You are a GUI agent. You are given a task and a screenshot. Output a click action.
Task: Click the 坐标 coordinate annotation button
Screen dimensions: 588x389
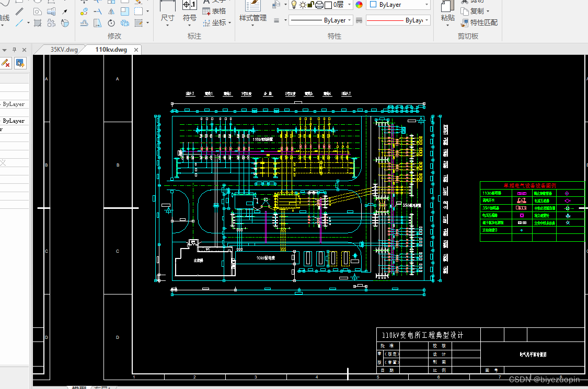(x=214, y=23)
